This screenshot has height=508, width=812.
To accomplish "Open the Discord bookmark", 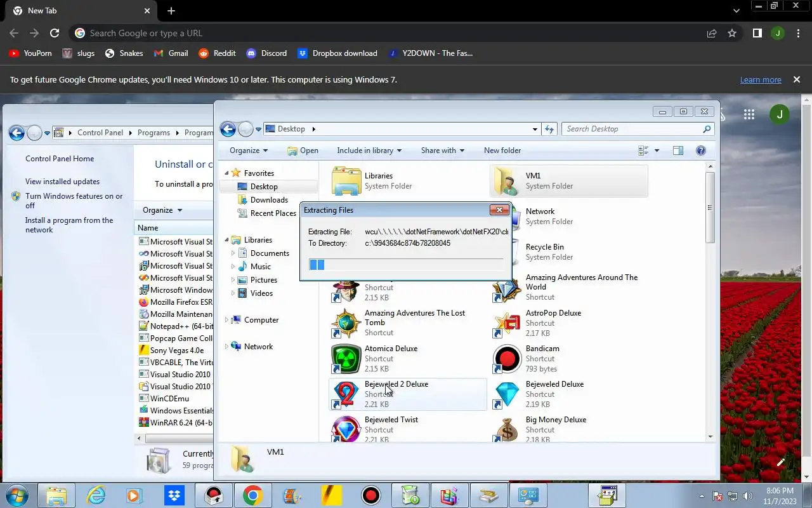I will click(266, 53).
